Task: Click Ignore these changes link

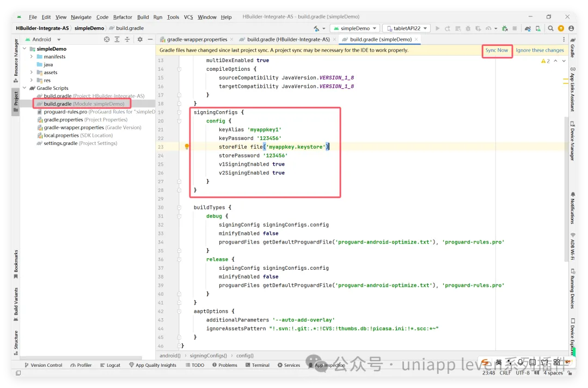Action: 540,50
